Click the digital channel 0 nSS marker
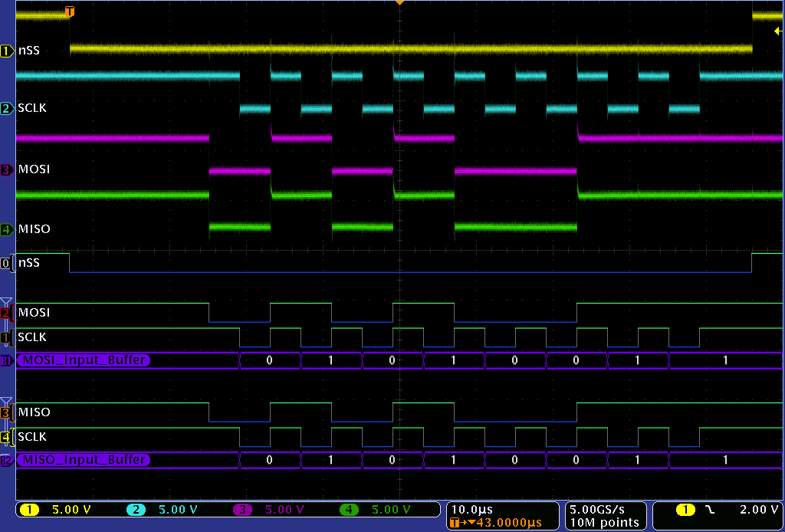This screenshot has height=532, width=785. coord(8,263)
